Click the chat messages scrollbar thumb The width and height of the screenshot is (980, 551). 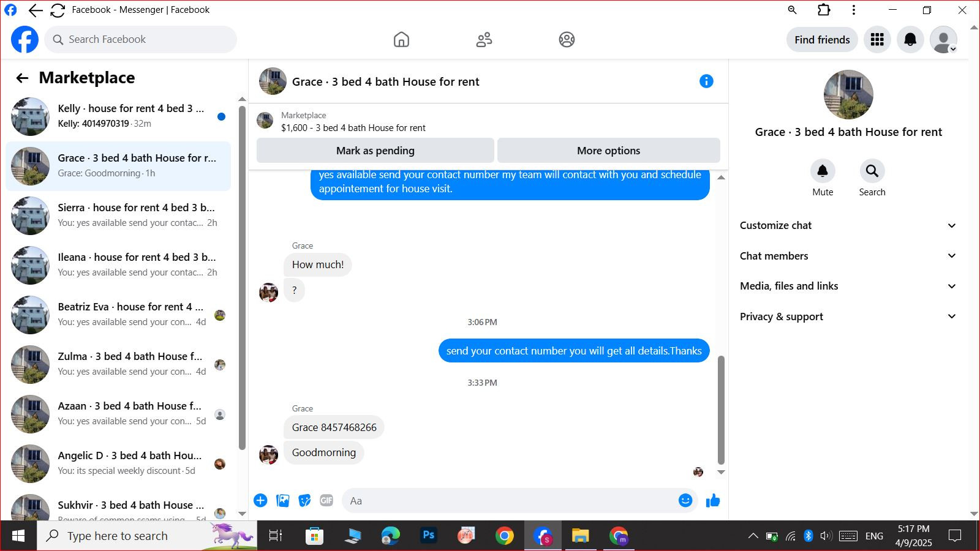tap(721, 410)
